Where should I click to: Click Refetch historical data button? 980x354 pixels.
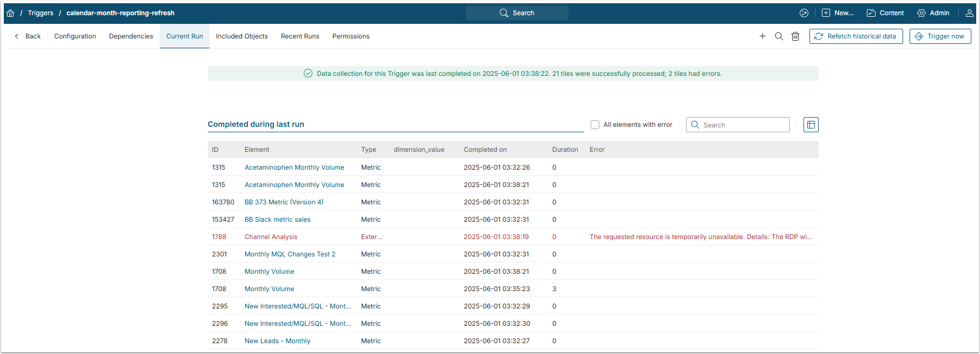855,36
